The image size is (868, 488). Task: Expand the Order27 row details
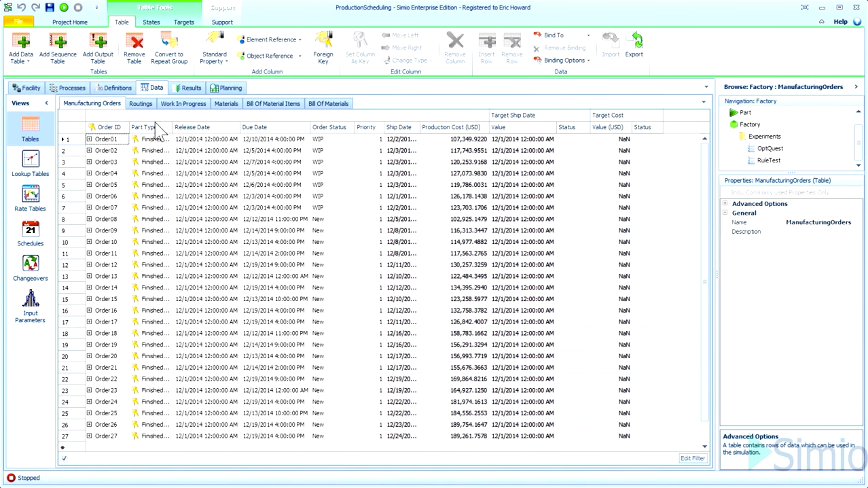coord(89,436)
